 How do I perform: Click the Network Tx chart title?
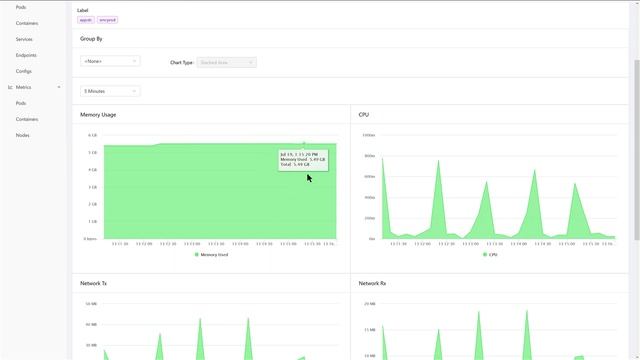pyautogui.click(x=93, y=283)
